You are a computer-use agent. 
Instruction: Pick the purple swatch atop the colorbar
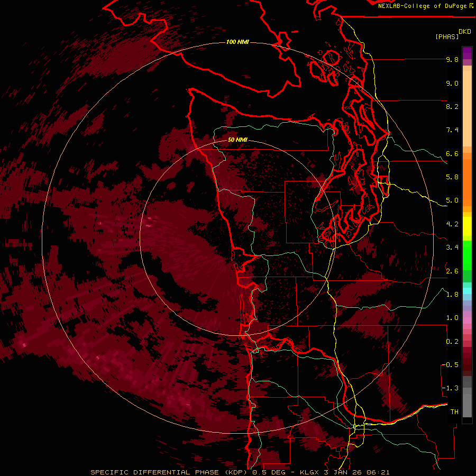[467, 53]
